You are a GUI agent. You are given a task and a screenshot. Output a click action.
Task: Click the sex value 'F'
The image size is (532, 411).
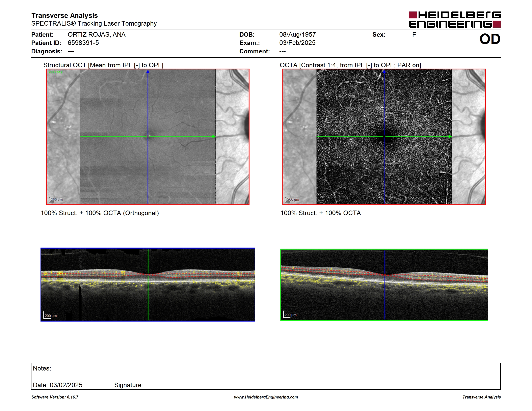click(414, 35)
